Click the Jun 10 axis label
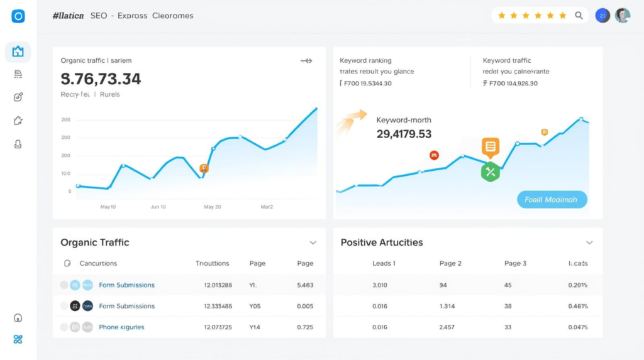Screen dimensions: 644x360 158,207
